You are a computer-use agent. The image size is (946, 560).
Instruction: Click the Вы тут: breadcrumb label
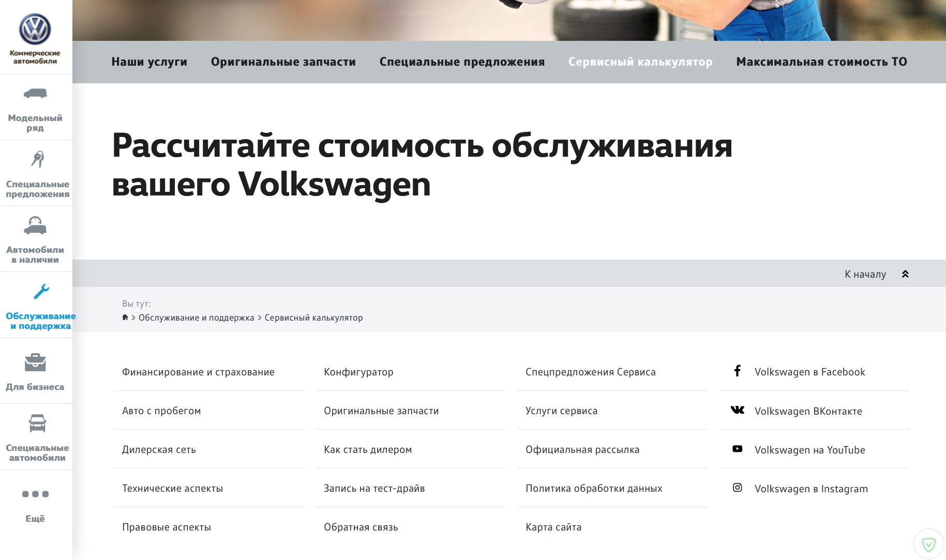(x=136, y=304)
